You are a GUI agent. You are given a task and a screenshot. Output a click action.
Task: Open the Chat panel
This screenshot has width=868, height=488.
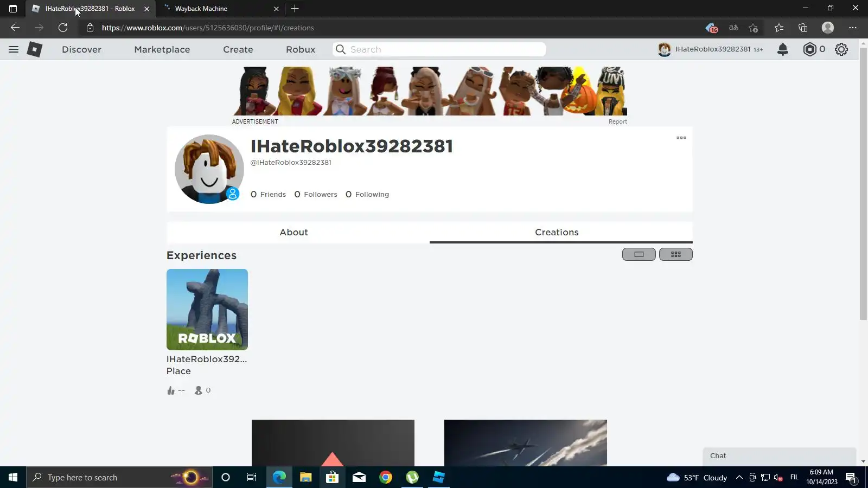point(780,456)
